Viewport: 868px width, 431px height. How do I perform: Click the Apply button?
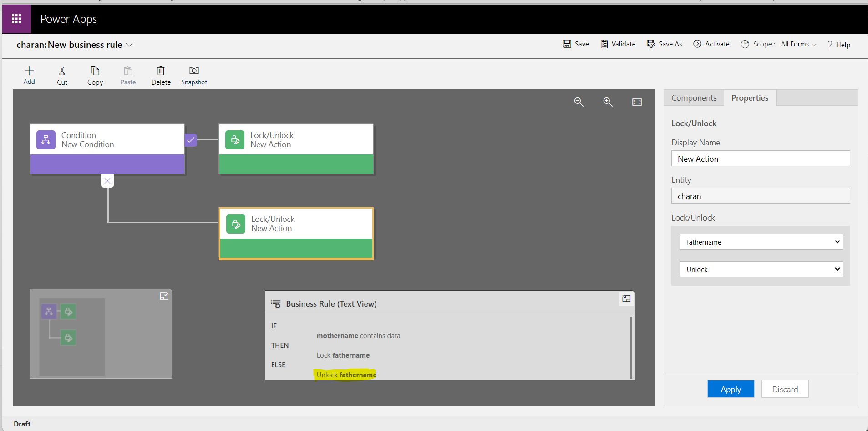731,389
